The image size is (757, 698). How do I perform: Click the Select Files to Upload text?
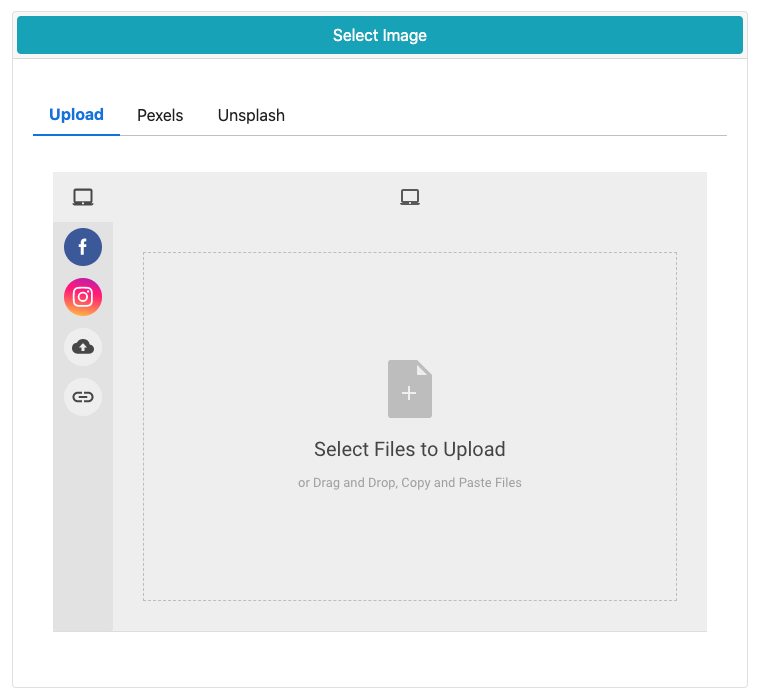[x=410, y=449]
